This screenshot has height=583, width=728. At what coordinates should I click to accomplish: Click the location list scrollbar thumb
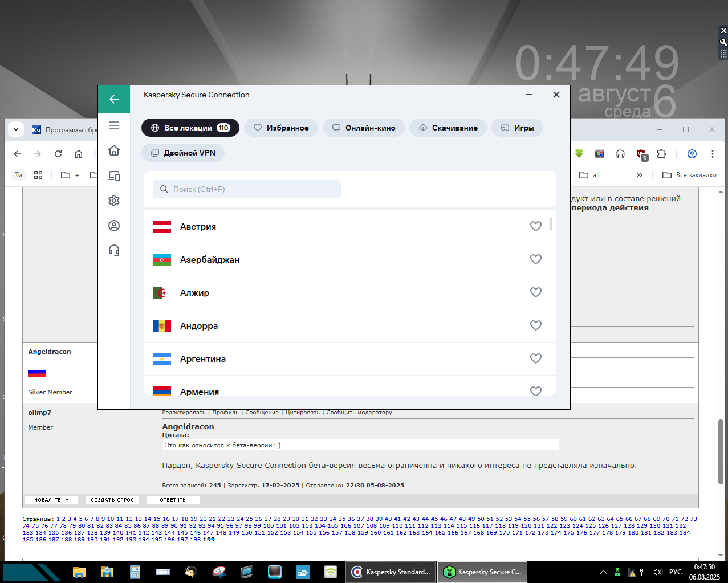click(551, 224)
